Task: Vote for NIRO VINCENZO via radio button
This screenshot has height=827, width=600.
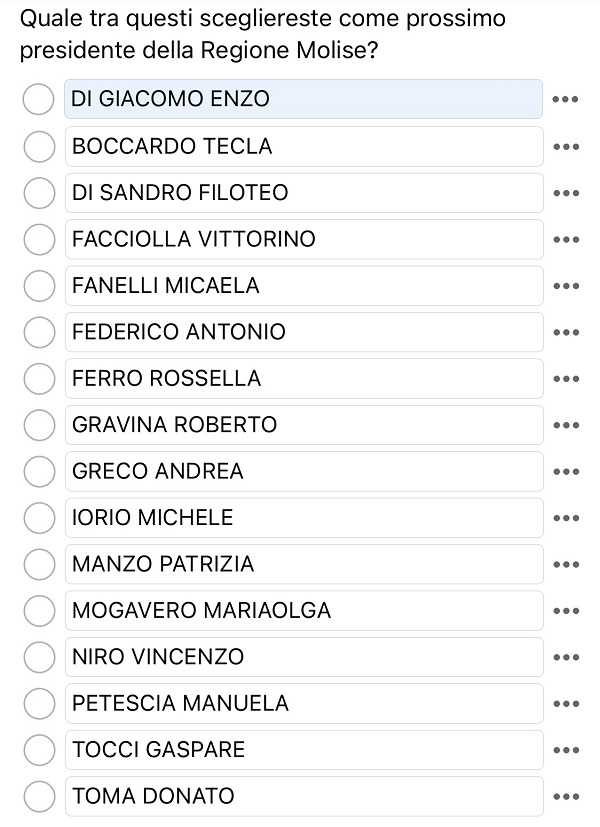Action: (x=39, y=657)
